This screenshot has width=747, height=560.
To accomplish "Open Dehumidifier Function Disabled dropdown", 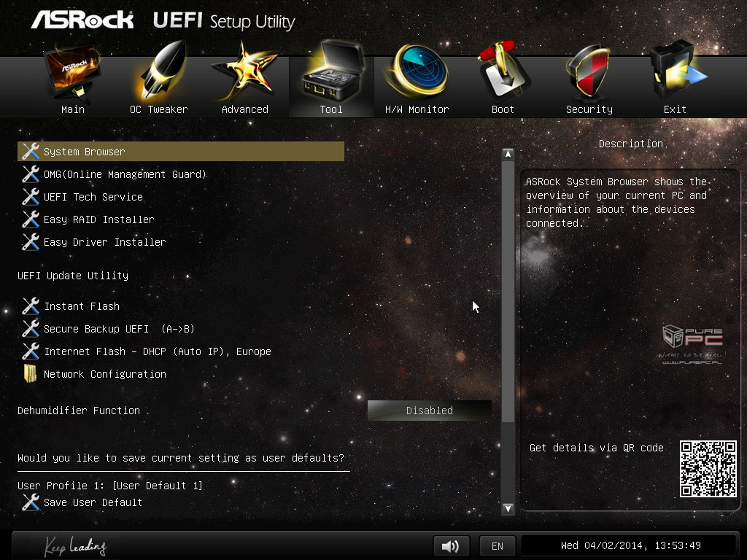I will coord(429,411).
